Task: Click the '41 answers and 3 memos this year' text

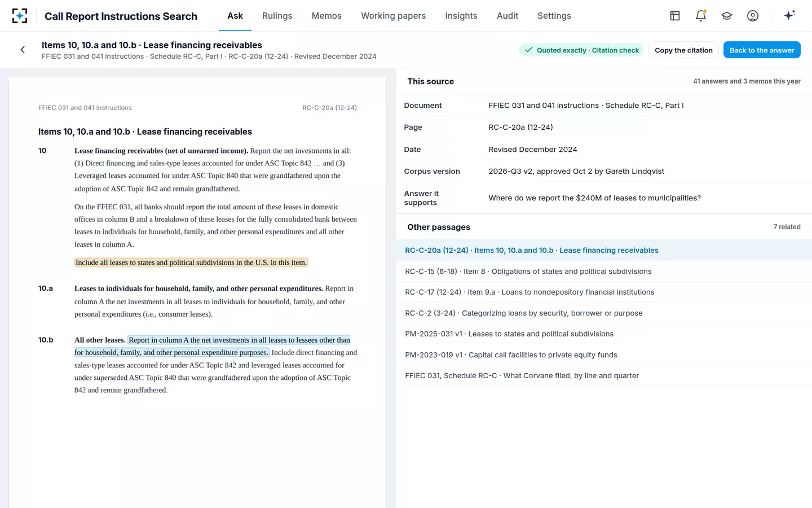Action: [x=747, y=81]
